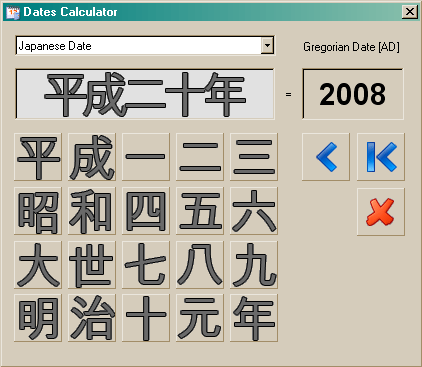Click the Japanese Date combo box text

pyautogui.click(x=55, y=46)
